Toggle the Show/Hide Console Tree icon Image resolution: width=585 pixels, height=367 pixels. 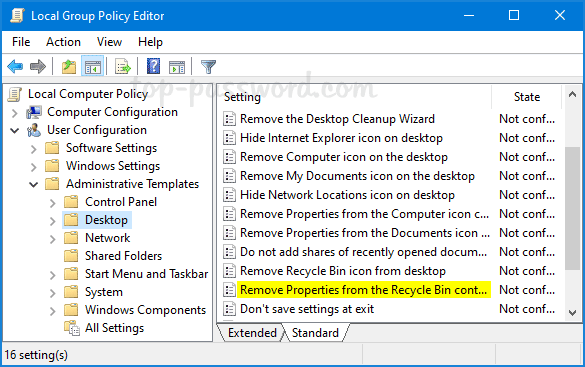tap(93, 67)
